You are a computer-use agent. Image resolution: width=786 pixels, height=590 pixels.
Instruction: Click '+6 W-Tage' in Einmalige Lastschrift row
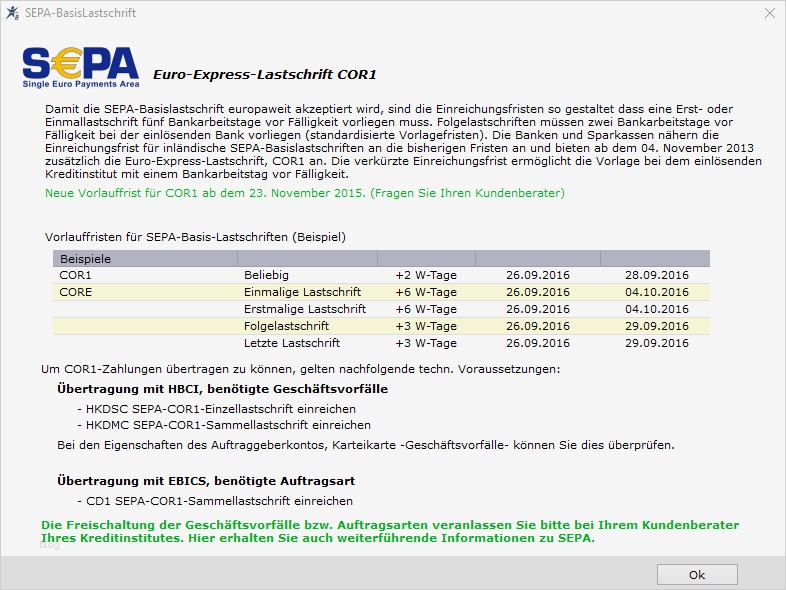426,292
